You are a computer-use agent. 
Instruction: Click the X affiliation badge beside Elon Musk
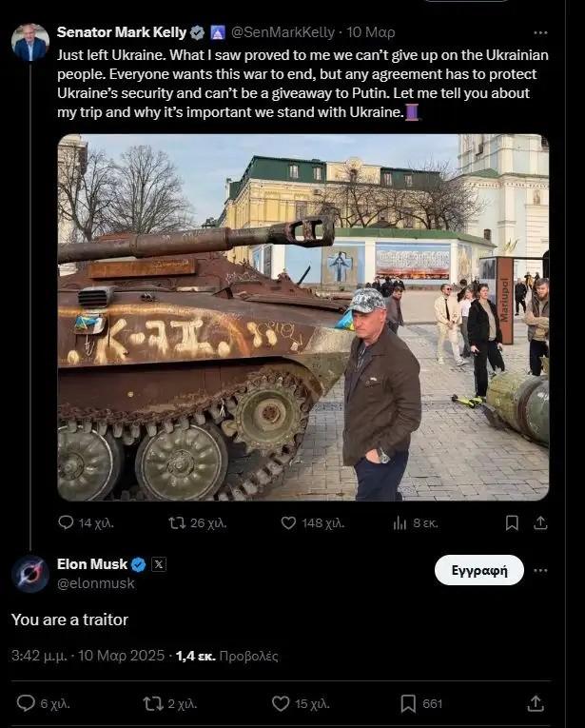(159, 564)
